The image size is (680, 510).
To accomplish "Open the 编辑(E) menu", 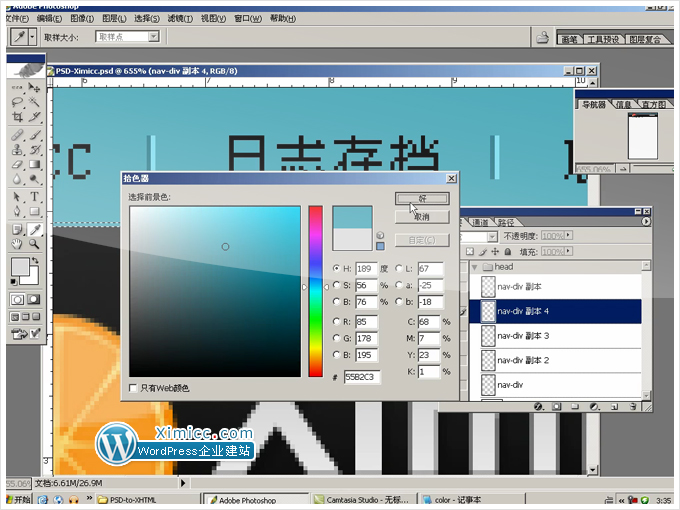I will [49, 18].
